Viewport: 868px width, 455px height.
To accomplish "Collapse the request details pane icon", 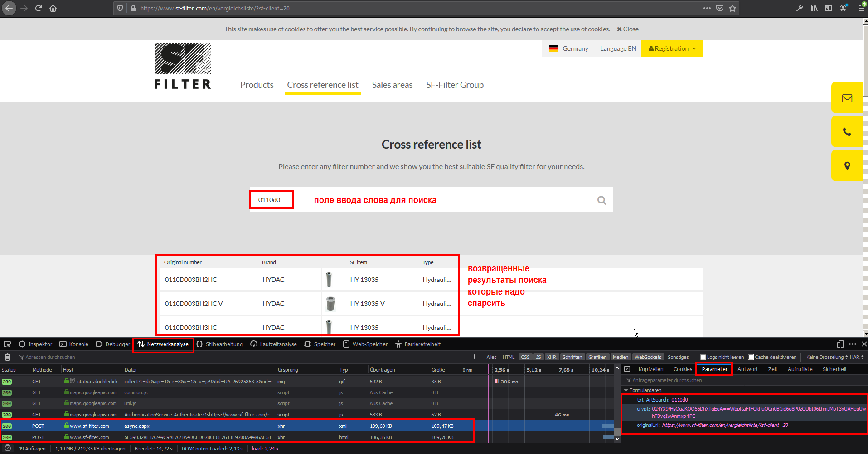I will [x=627, y=369].
